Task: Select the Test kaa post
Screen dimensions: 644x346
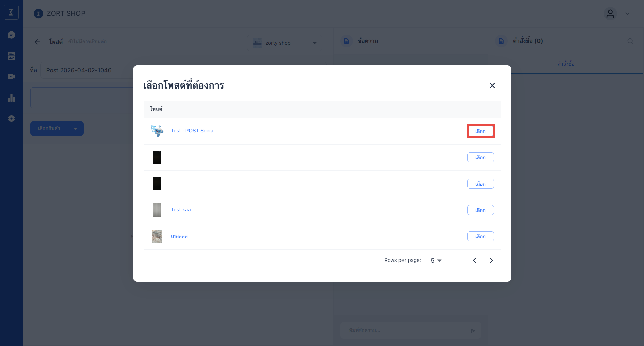Action: [x=480, y=210]
